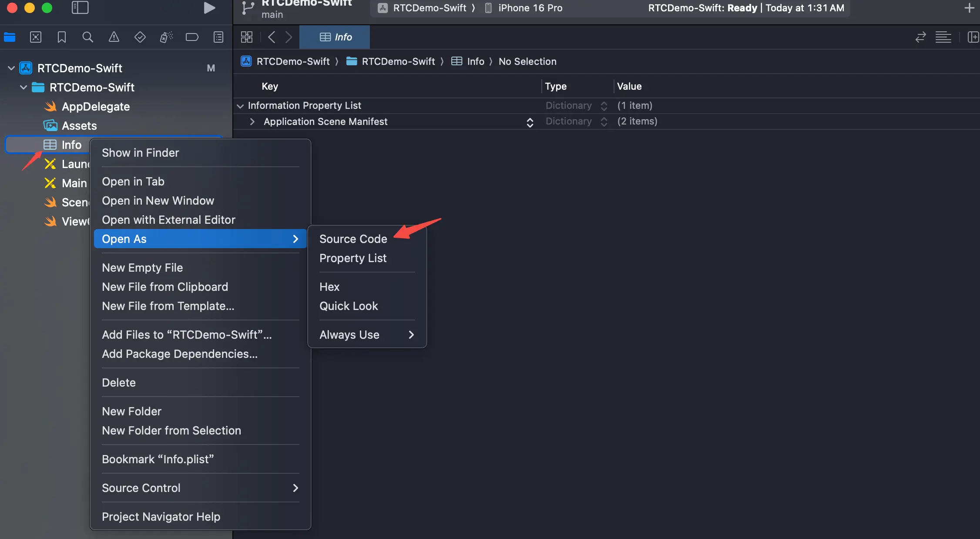
Task: Choose Hex in the submenu
Action: [367, 287]
